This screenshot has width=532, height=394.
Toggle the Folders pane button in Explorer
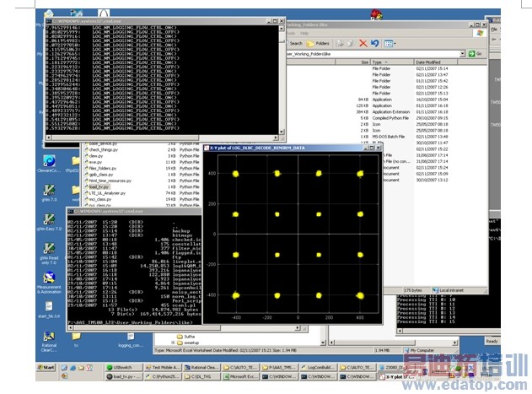318,44
